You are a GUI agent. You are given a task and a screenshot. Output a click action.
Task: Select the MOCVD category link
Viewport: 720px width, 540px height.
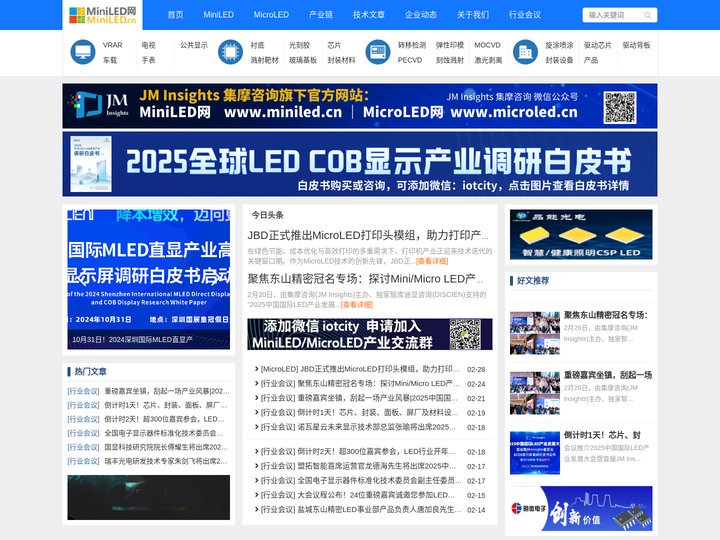[x=487, y=45]
